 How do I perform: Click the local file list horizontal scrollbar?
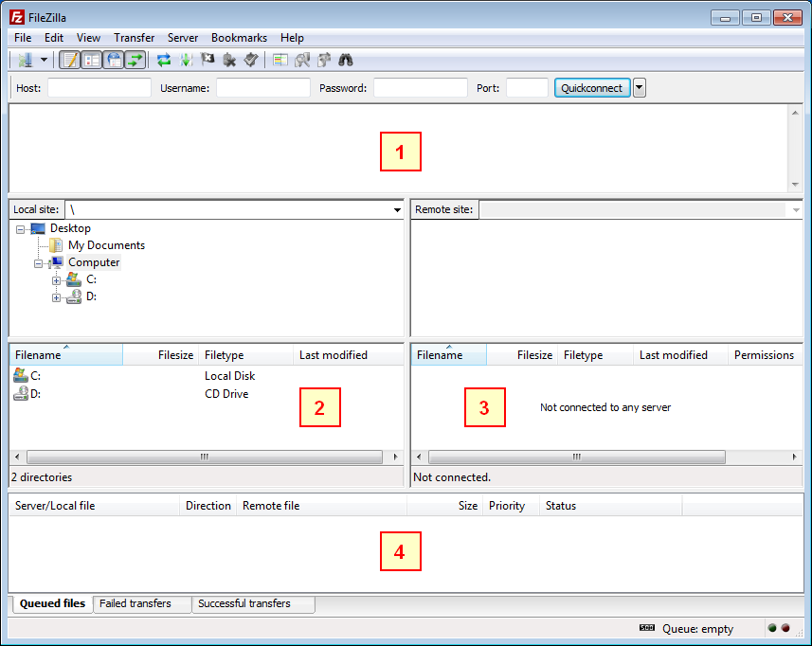[x=205, y=457]
